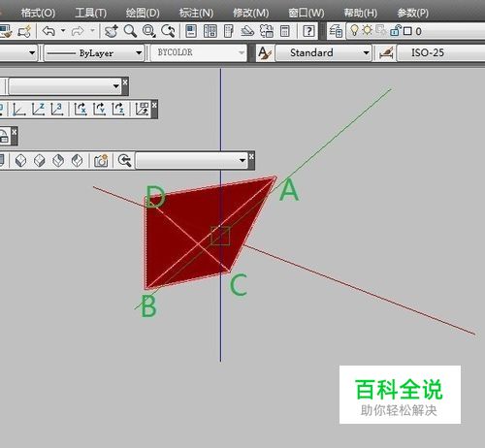The width and height of the screenshot is (485, 448).
Task: Open the Standard text style dropdown
Action: point(323,52)
